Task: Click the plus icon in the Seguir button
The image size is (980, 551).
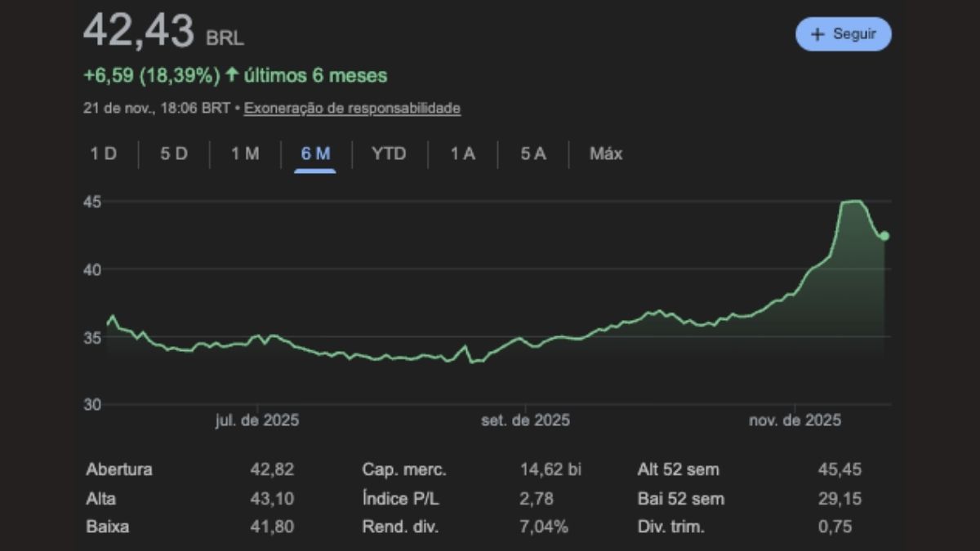Action: tap(817, 34)
